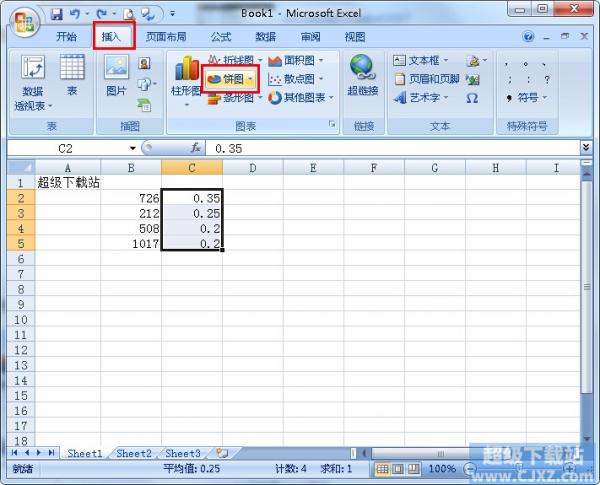The image size is (600, 485).
Task: Select cell containing 0.25
Action: click(x=192, y=213)
